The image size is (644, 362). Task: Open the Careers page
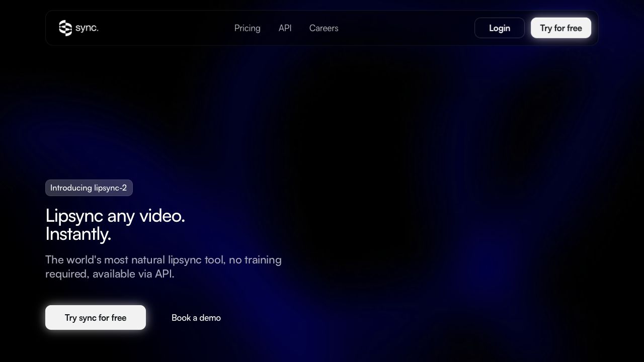click(324, 28)
